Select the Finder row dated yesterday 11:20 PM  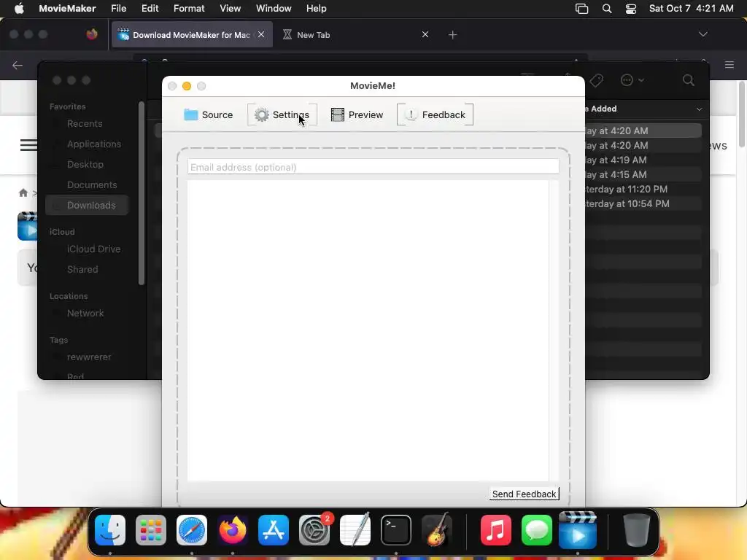(643, 189)
